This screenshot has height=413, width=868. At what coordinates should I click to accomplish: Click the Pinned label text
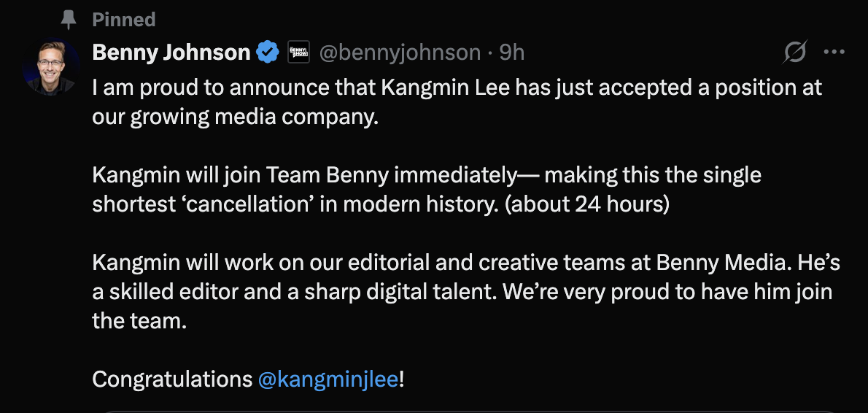124,20
